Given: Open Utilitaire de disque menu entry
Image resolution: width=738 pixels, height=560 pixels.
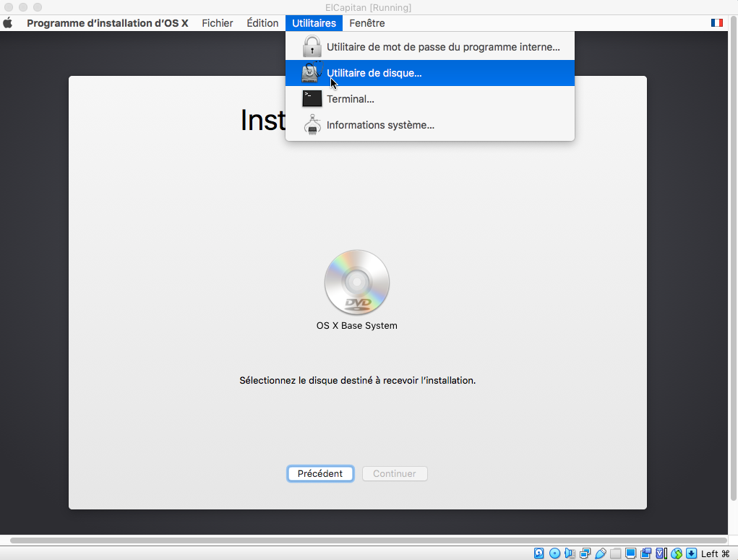Looking at the screenshot, I should tap(429, 73).
